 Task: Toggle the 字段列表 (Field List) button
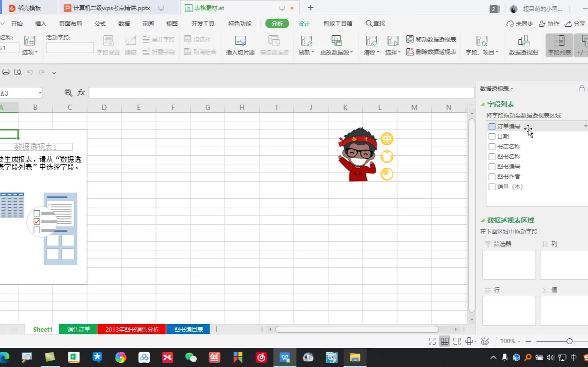(x=559, y=45)
